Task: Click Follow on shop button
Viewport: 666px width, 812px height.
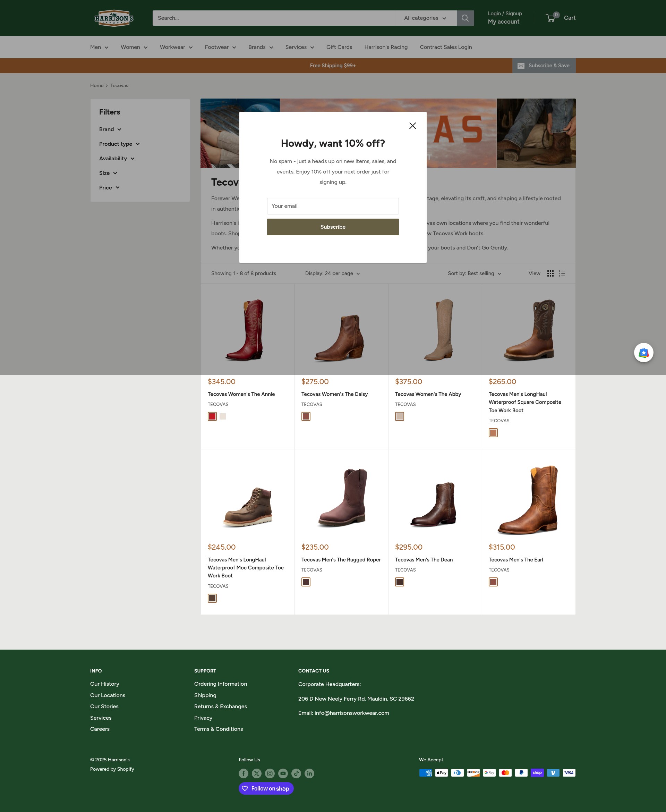Action: [x=266, y=789]
